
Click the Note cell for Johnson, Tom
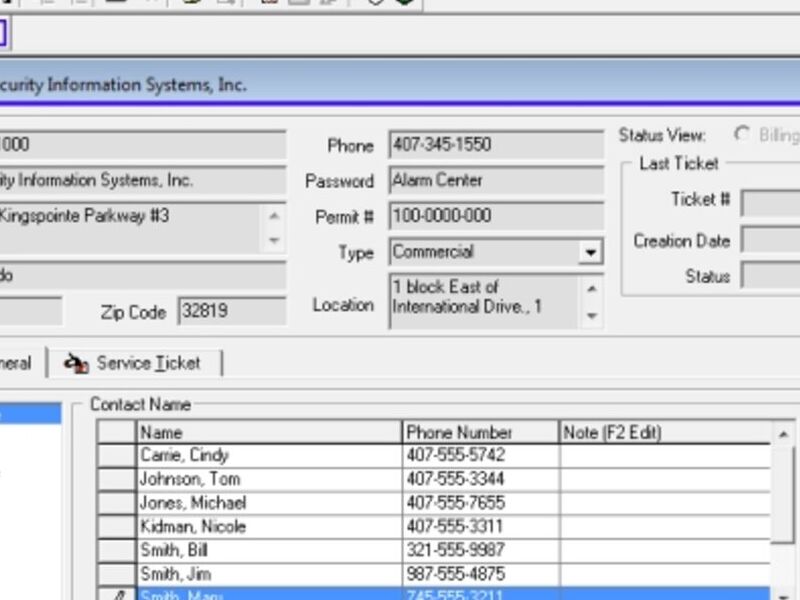665,479
